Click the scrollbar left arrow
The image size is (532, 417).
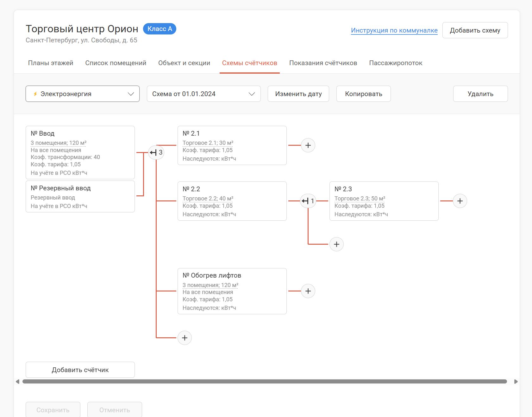coord(17,382)
